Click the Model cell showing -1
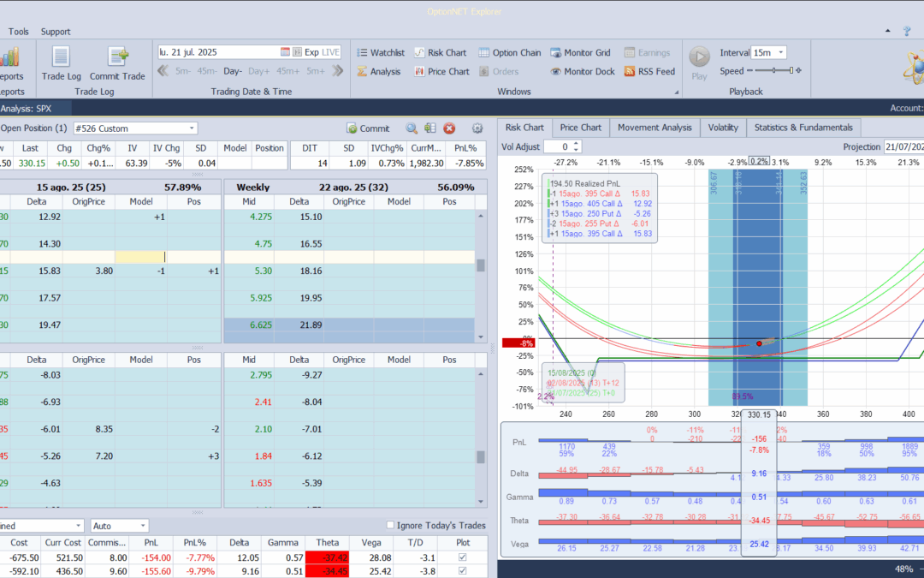The height and width of the screenshot is (578, 924). tap(141, 271)
